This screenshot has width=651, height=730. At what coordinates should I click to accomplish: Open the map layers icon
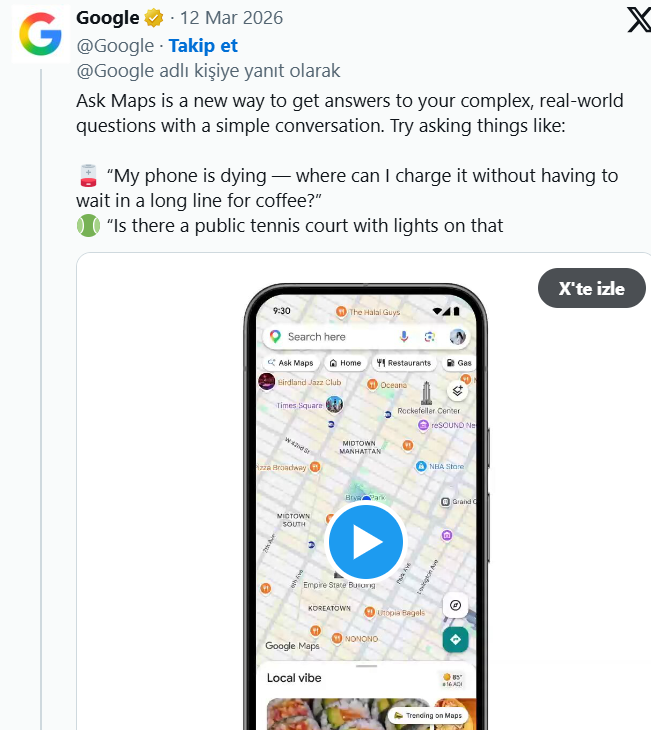pyautogui.click(x=458, y=391)
